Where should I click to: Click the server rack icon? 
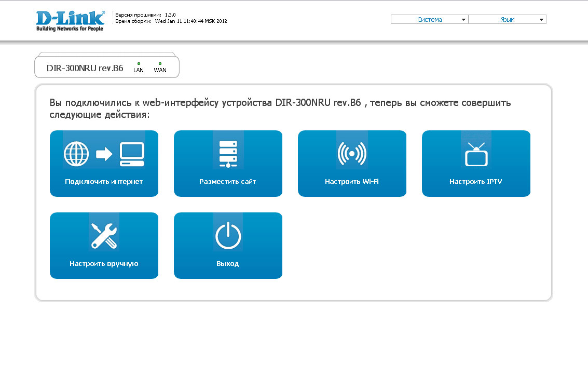tap(228, 154)
